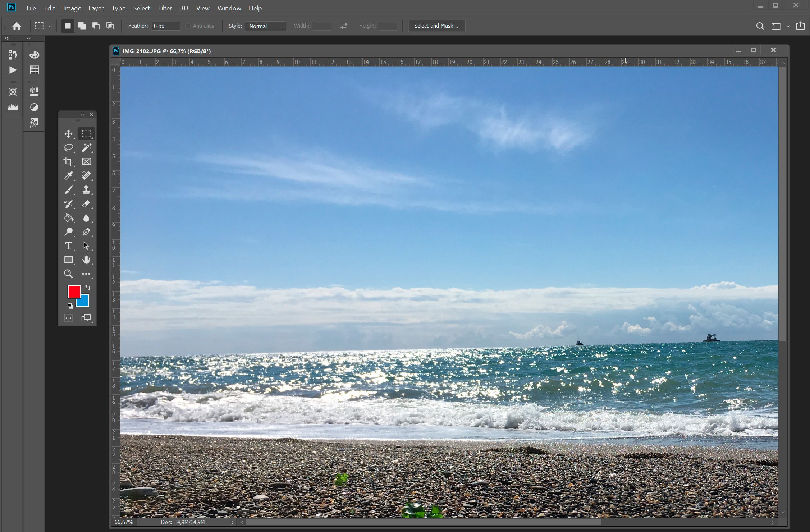Image resolution: width=810 pixels, height=532 pixels.
Task: Select the Healing Brush tool
Action: coord(86,176)
